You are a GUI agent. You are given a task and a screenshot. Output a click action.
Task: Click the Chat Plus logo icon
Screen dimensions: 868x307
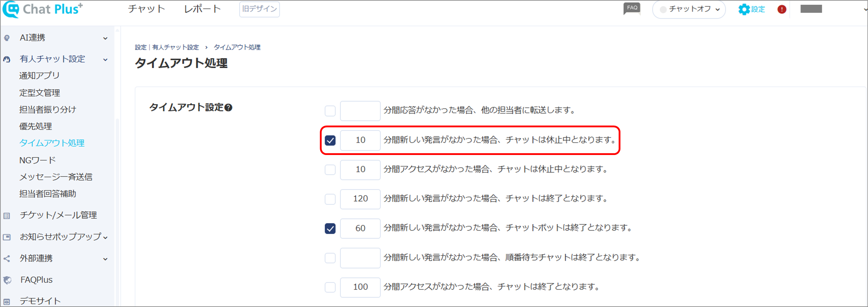coord(11,9)
